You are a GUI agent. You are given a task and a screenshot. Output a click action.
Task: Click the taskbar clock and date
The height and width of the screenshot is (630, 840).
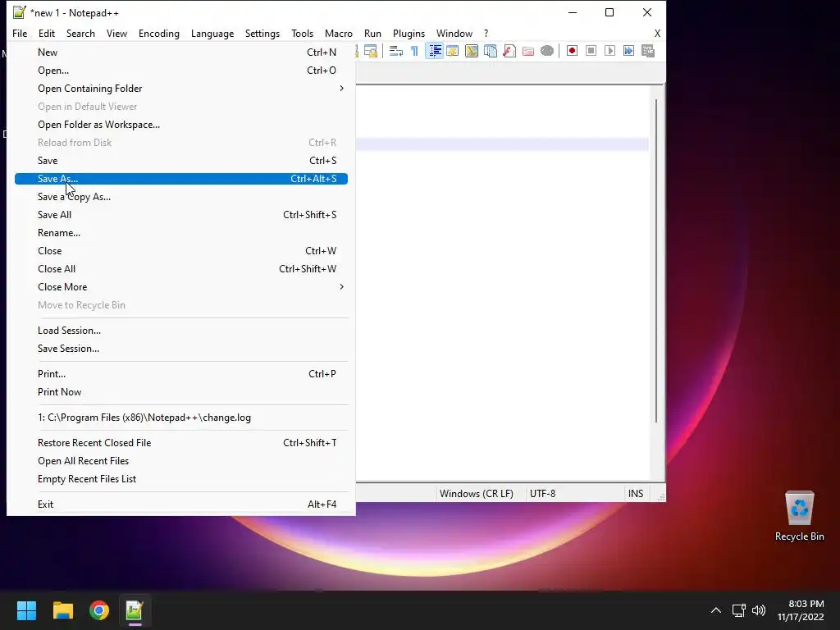coord(801,610)
